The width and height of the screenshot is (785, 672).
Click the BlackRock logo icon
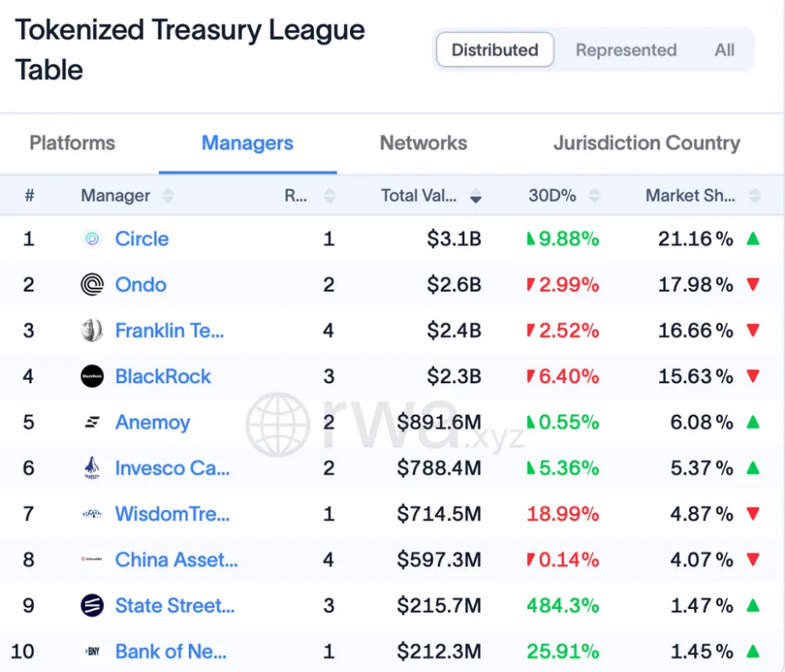[x=92, y=376]
